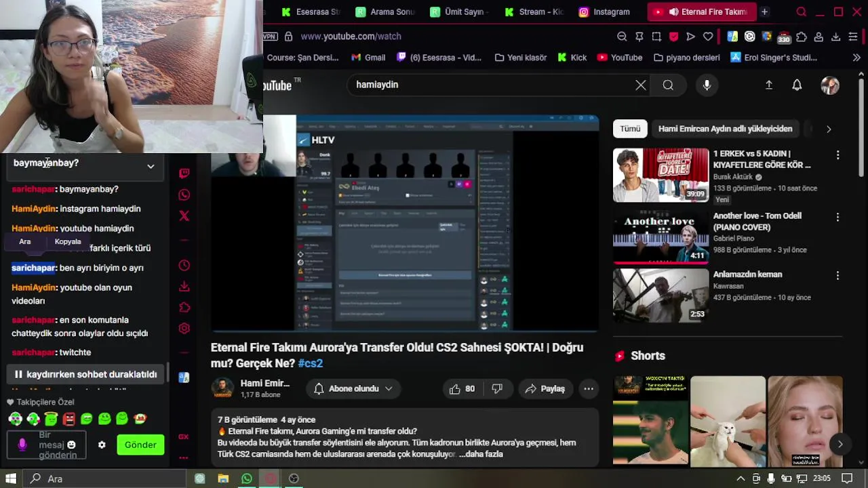Dislike the video with thumbs down
The image size is (868, 488).
497,388
